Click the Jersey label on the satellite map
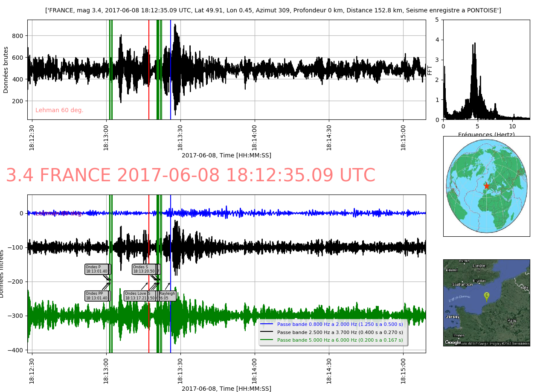The height and width of the screenshot is (392, 546). point(452,317)
